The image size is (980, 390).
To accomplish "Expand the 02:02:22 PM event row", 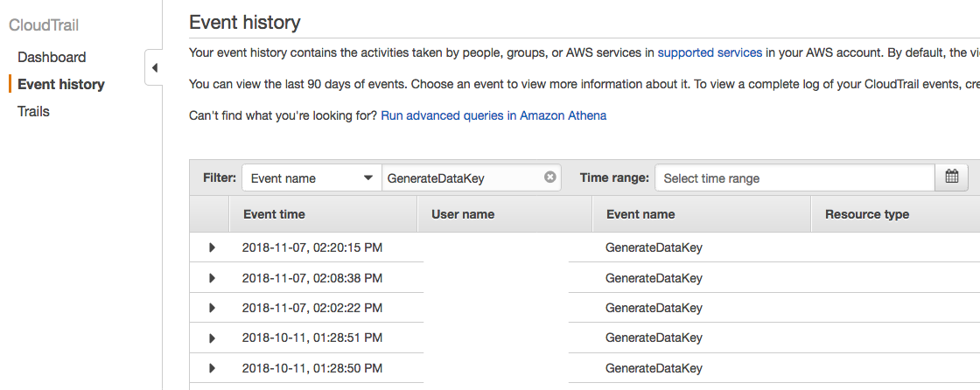I will (x=212, y=308).
